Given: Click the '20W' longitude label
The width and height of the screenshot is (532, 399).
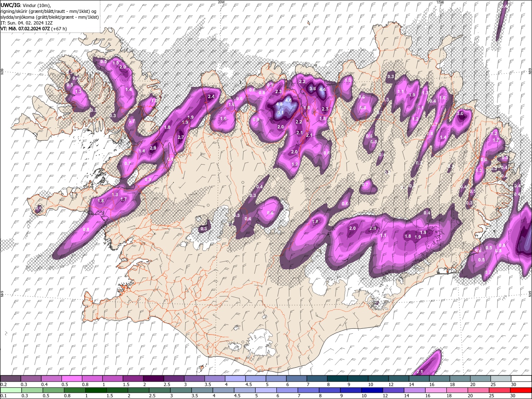Looking at the screenshot, I should coord(221,2).
